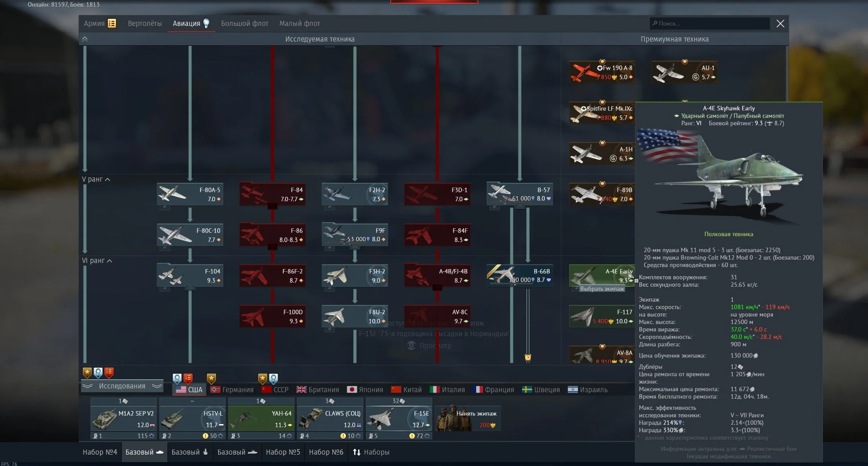
Task: Select the M1A2 SEP V2 tank slot
Action: tap(123, 419)
